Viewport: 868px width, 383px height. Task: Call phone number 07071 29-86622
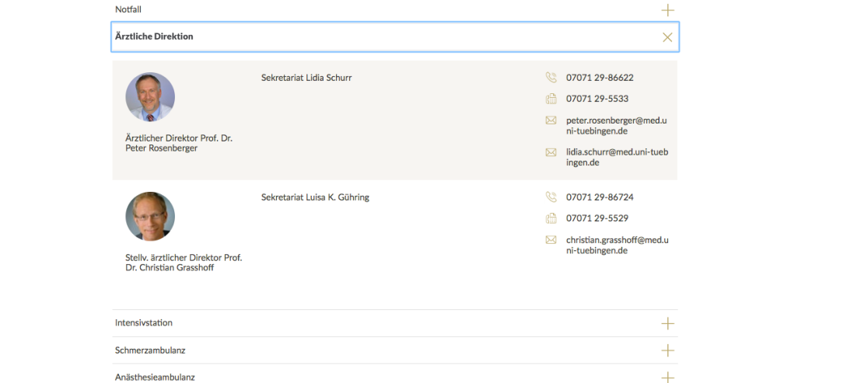[600, 78]
